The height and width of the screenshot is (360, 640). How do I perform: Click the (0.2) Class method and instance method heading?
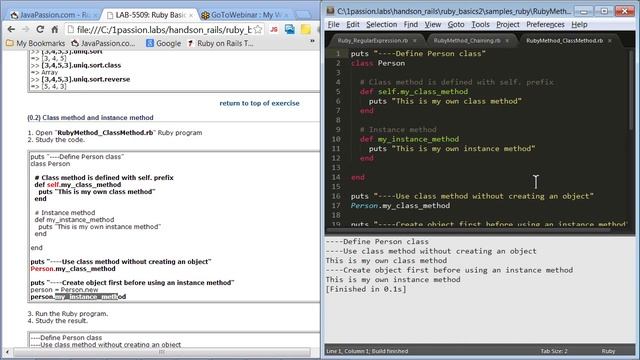(x=90, y=118)
